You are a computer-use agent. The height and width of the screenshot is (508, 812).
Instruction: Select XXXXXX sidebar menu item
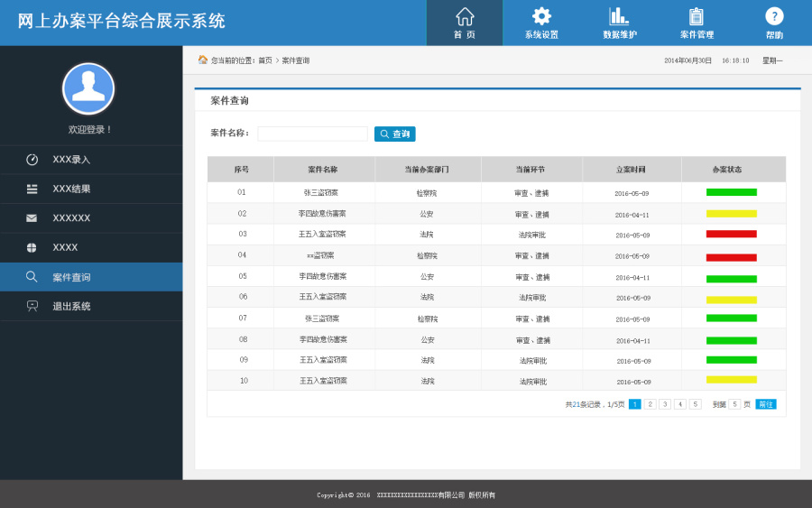91,218
